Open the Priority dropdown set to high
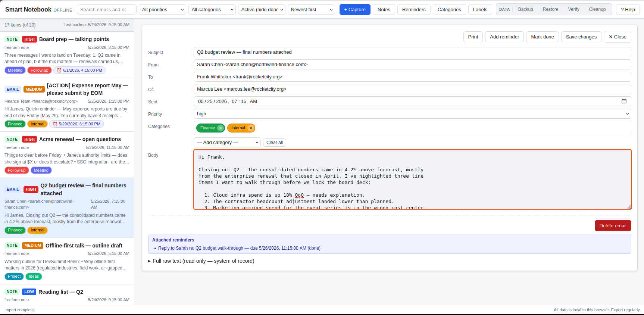The height and width of the screenshot is (315, 644). pyautogui.click(x=412, y=114)
